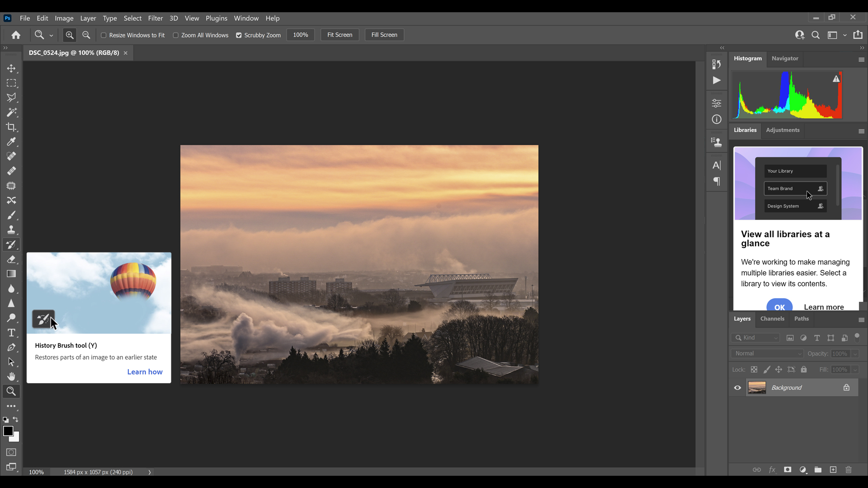
Task: Click the Create new layer icon
Action: [x=833, y=469]
